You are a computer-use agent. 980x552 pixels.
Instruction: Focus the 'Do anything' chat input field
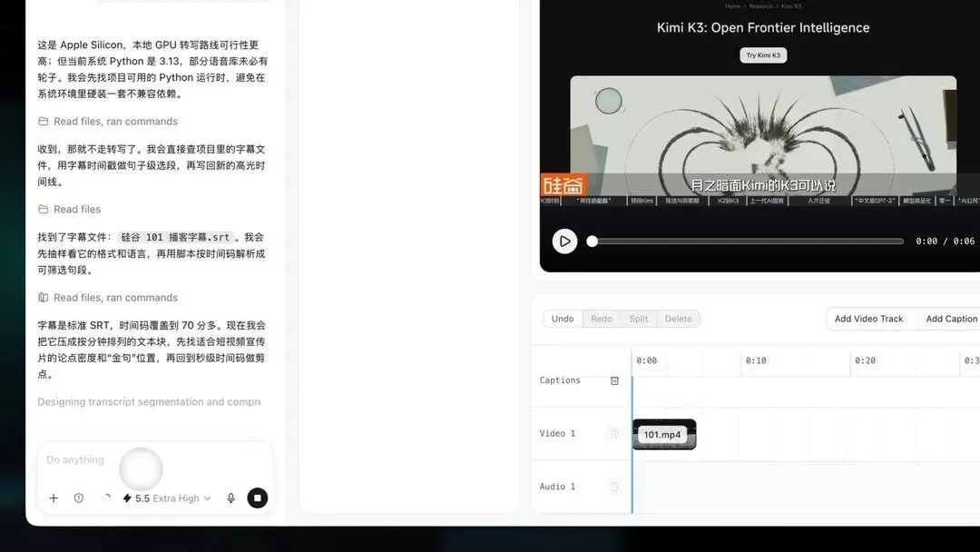(x=155, y=460)
